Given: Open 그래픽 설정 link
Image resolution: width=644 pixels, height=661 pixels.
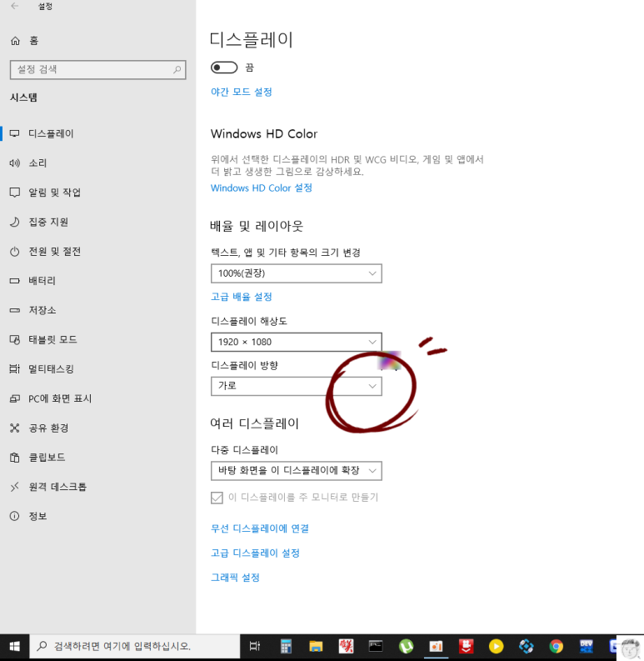Looking at the screenshot, I should [x=235, y=578].
